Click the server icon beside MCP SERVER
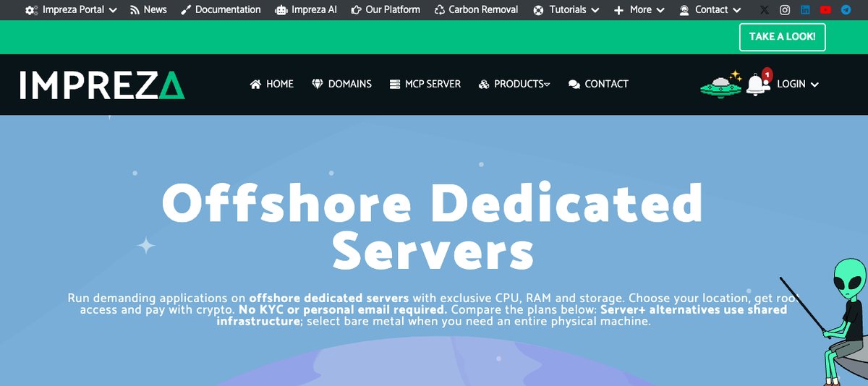Viewport: 868px width, 386px height. (395, 84)
